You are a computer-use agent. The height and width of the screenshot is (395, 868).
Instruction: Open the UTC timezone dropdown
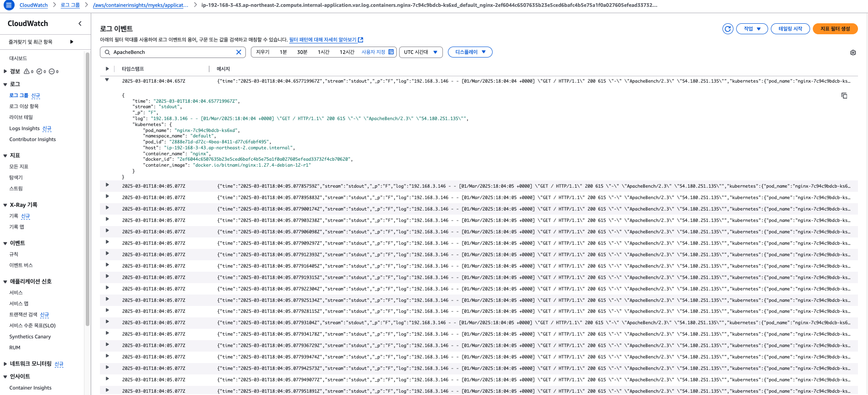tap(421, 52)
